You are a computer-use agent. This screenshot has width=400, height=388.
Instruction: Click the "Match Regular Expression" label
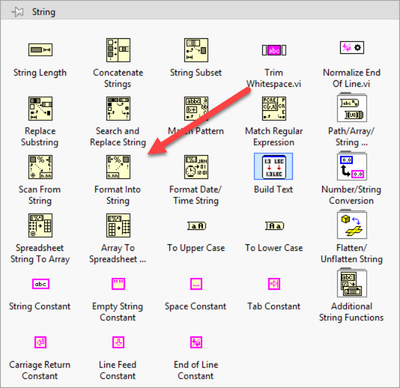[x=274, y=137]
